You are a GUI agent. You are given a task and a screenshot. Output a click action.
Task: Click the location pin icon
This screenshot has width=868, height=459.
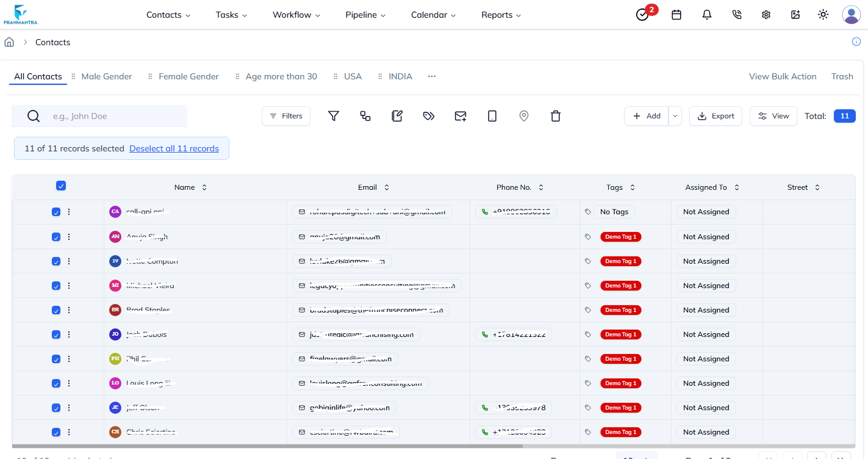pyautogui.click(x=524, y=116)
